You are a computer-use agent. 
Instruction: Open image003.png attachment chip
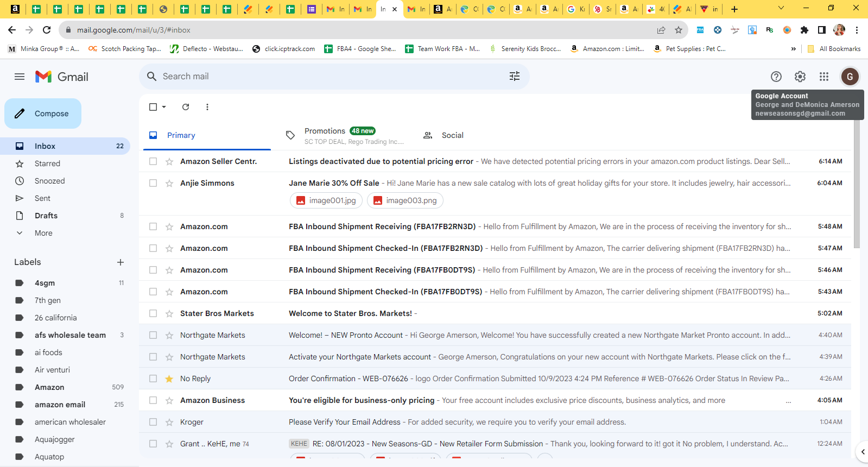405,200
